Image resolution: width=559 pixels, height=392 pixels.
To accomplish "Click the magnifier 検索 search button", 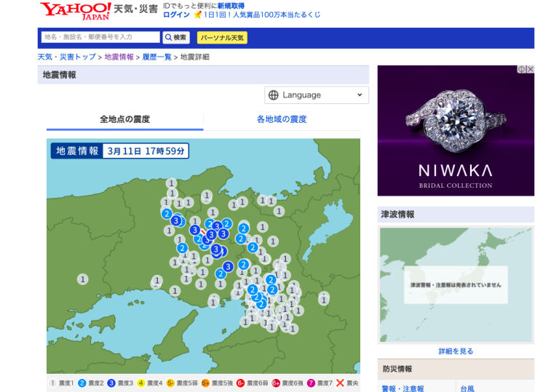I will [x=176, y=37].
